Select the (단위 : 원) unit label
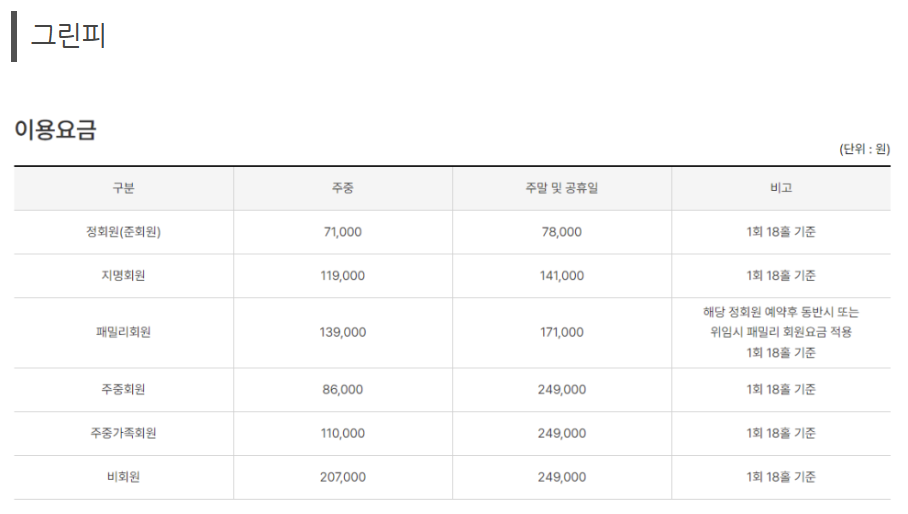The width and height of the screenshot is (908, 514). pyautogui.click(x=865, y=149)
